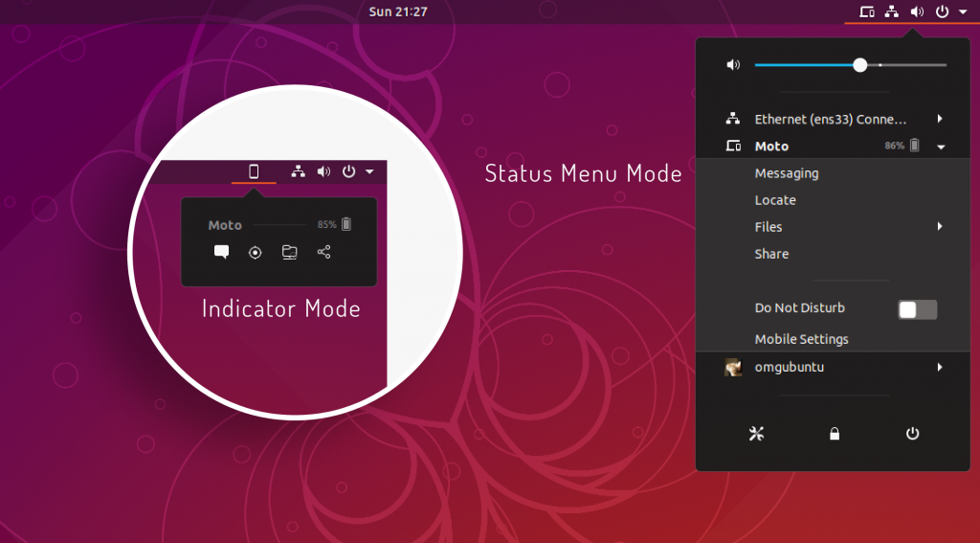The height and width of the screenshot is (543, 980).
Task: Click the share icon in indicator popup
Action: tap(323, 252)
